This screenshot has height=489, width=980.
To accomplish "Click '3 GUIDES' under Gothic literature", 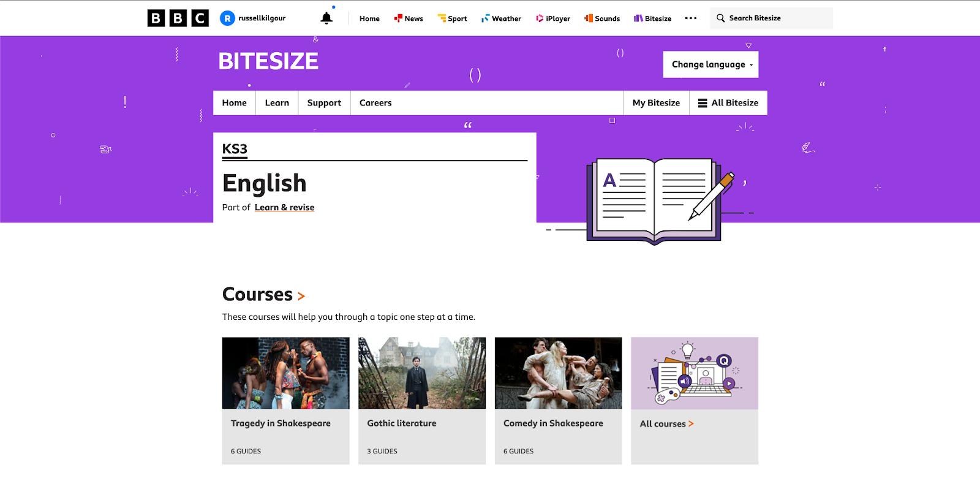I will [382, 451].
